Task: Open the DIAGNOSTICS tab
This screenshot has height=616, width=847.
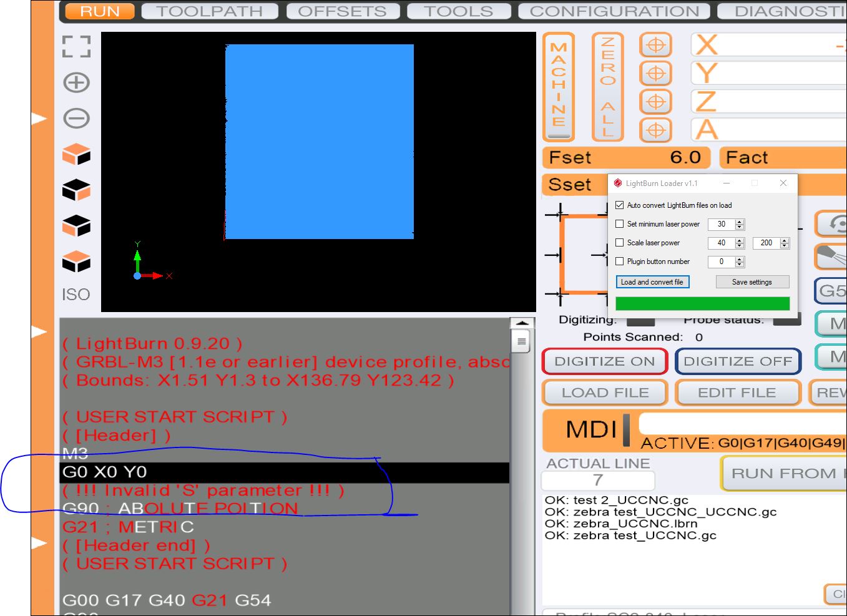Action: pos(783,11)
